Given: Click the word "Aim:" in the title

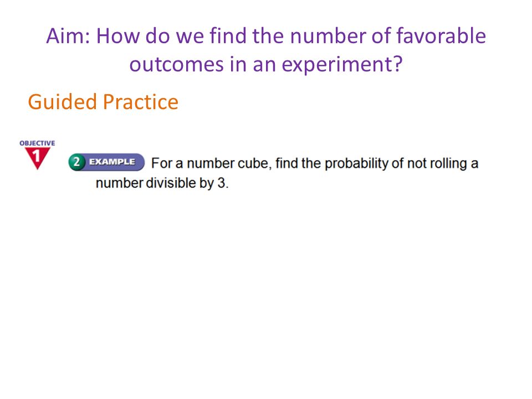Looking at the screenshot, I should coord(68,35).
